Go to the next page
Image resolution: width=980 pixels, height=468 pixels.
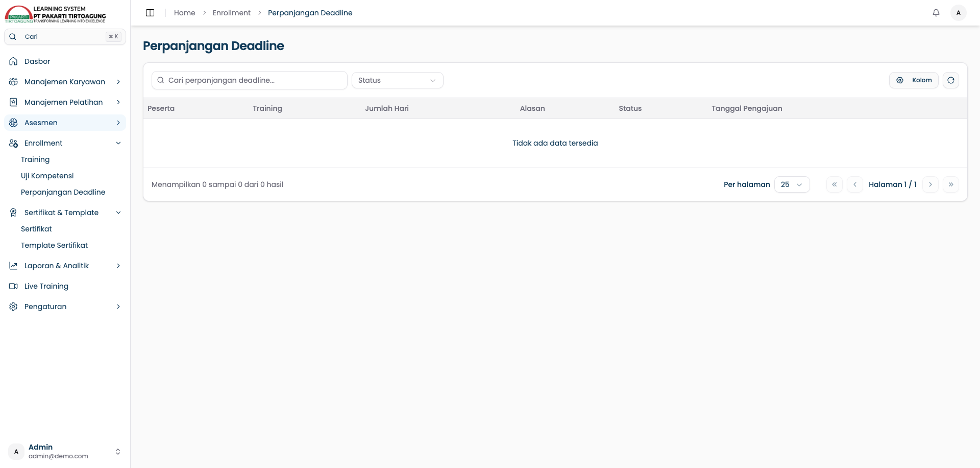click(x=930, y=184)
